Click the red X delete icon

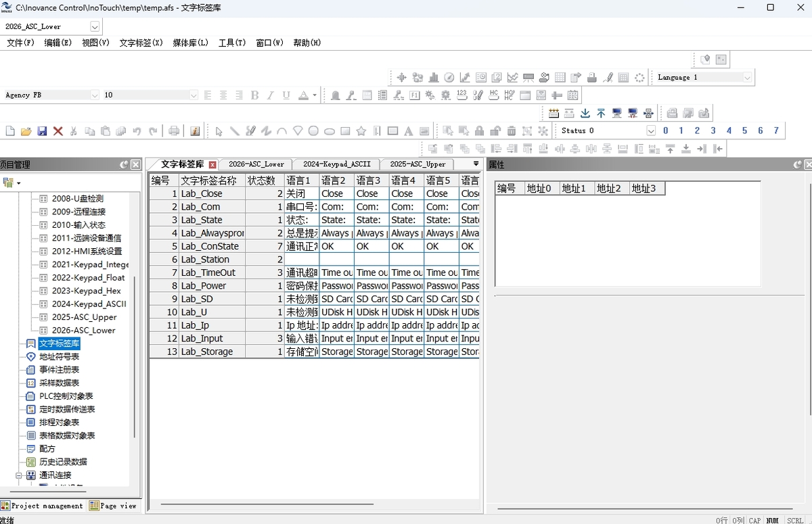[x=58, y=131]
